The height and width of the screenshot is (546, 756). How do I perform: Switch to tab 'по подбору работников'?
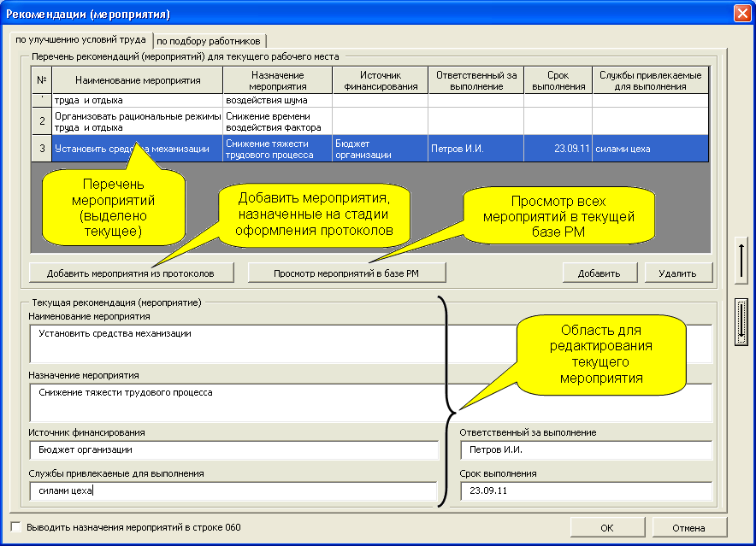[210, 41]
